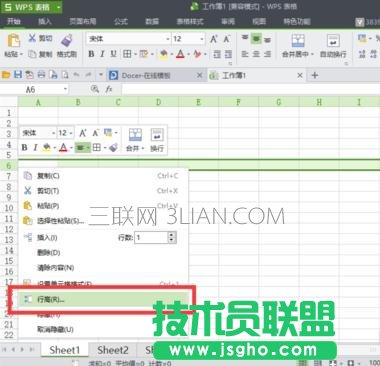Click the mini toolbar format painter brush
Screen dimensions: 380x366
pos(114,147)
